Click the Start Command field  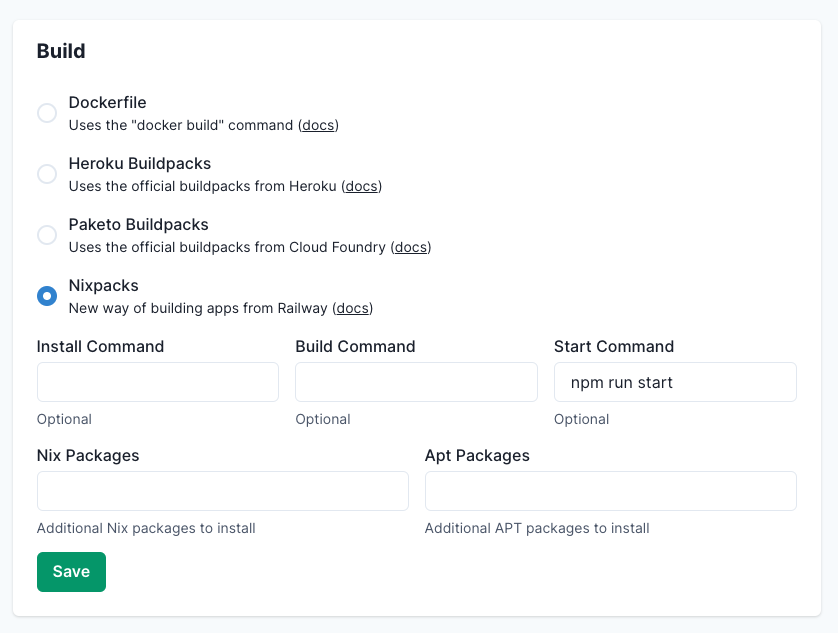coord(675,382)
